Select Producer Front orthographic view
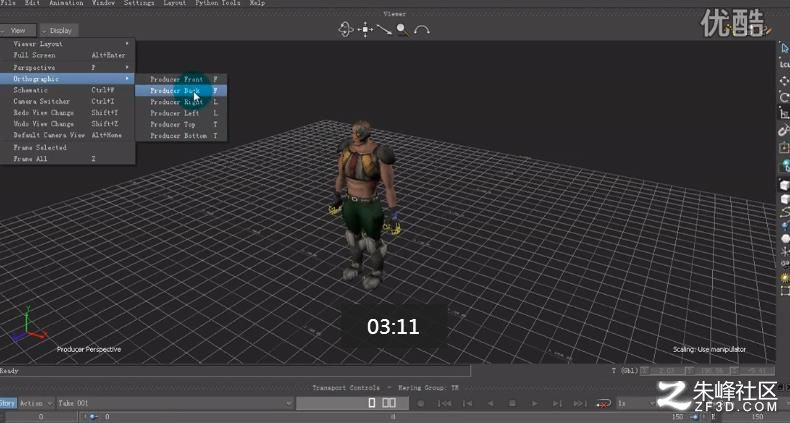This screenshot has width=790, height=423. point(181,79)
